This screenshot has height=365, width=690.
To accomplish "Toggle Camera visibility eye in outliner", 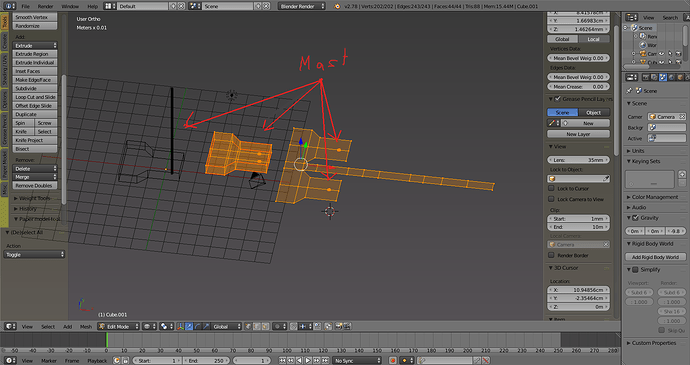I will click(661, 54).
